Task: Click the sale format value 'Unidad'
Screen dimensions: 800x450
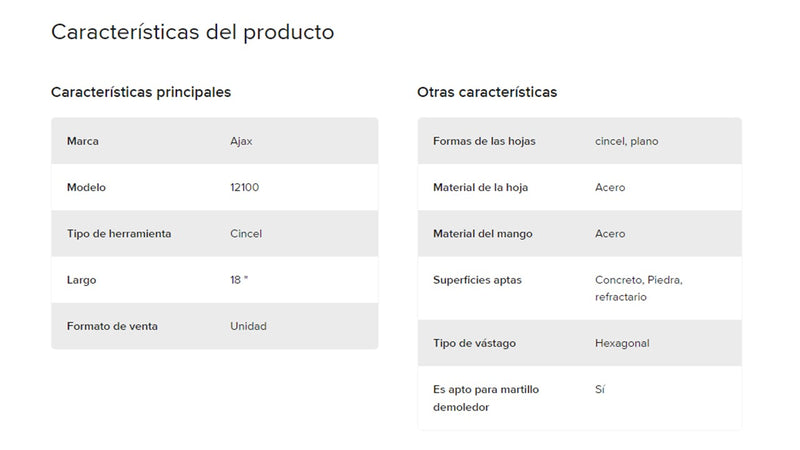Action: 248,326
